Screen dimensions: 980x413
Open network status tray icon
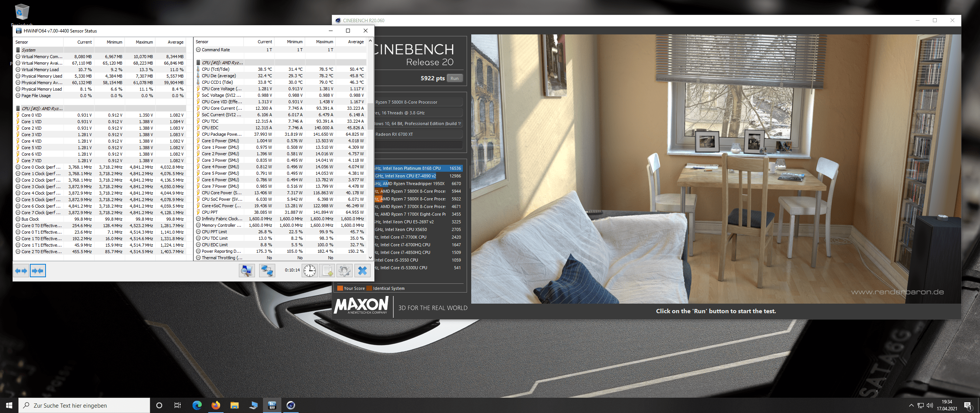pyautogui.click(x=921, y=405)
